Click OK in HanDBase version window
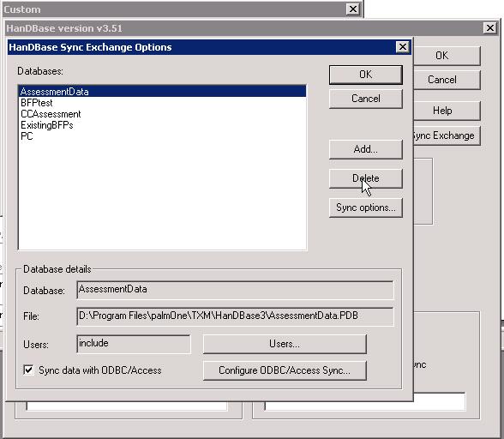The width and height of the screenshot is (504, 439). (447, 56)
